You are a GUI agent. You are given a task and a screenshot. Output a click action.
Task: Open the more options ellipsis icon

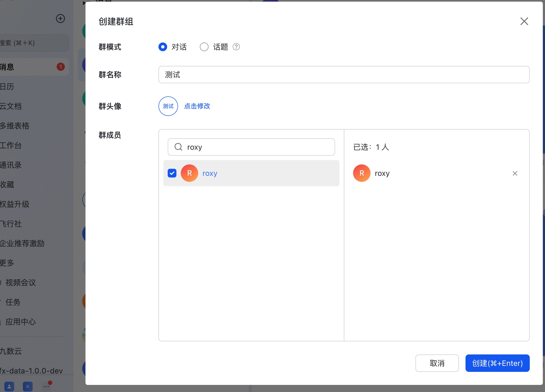(x=46, y=386)
